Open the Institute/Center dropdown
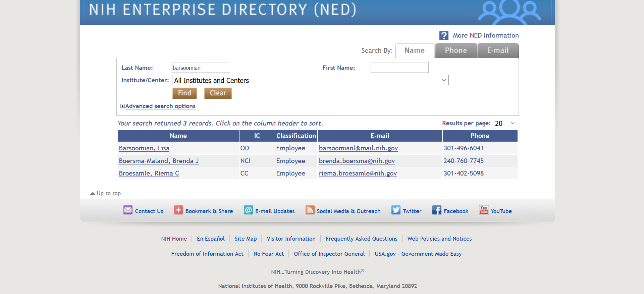Screen dimensions: 644x294 coord(310,80)
